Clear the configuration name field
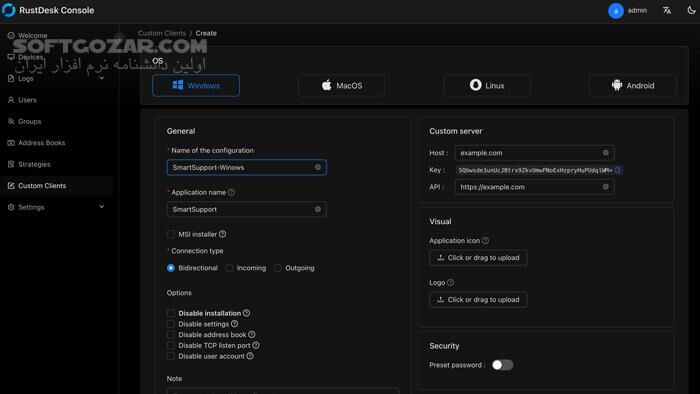The height and width of the screenshot is (394, 700). 317,167
